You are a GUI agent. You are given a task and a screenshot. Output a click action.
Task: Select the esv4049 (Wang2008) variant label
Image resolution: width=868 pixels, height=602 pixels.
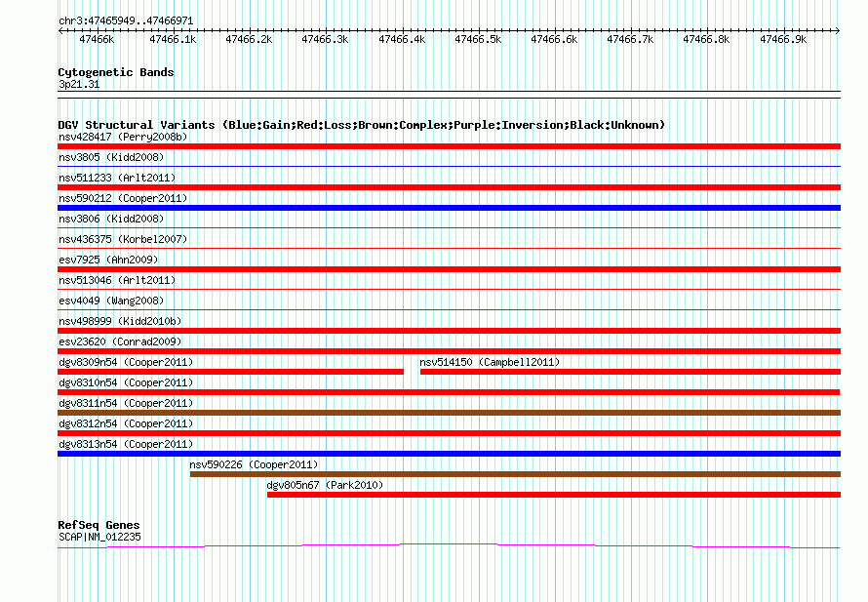[x=111, y=301]
